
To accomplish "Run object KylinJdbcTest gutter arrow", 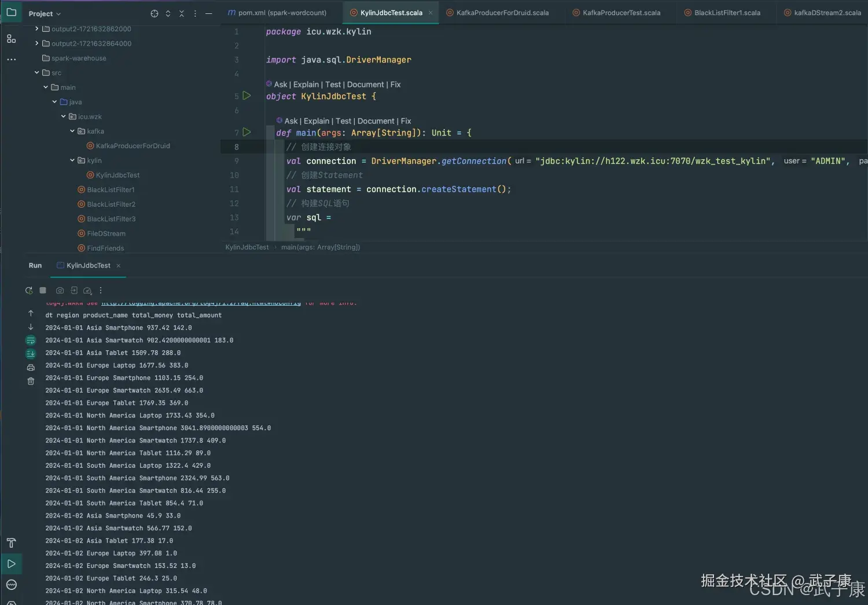I will point(247,96).
